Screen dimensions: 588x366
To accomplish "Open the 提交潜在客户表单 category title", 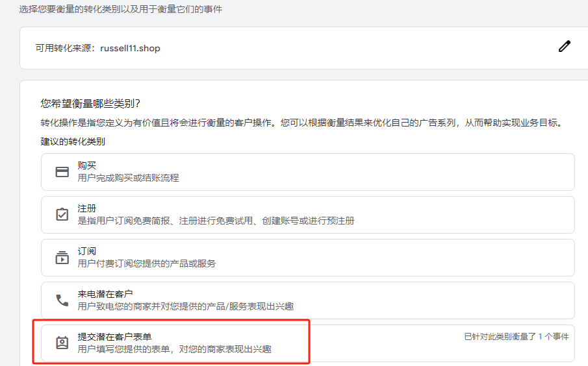I will 114,337.
